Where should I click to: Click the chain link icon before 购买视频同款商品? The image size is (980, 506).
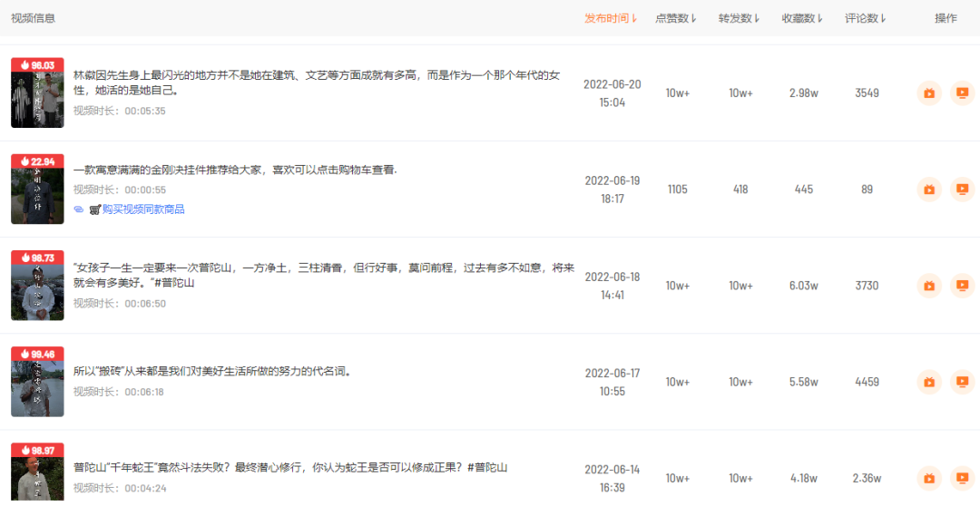pos(79,209)
